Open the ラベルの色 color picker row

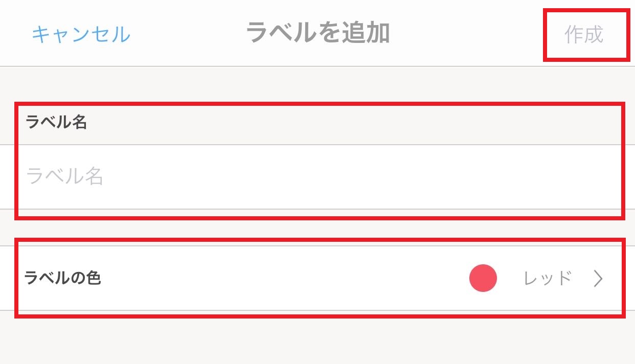point(317,279)
